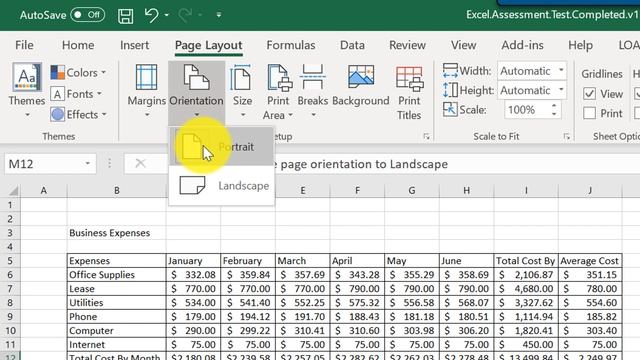Click the $ 554.60 average cell

(590, 303)
